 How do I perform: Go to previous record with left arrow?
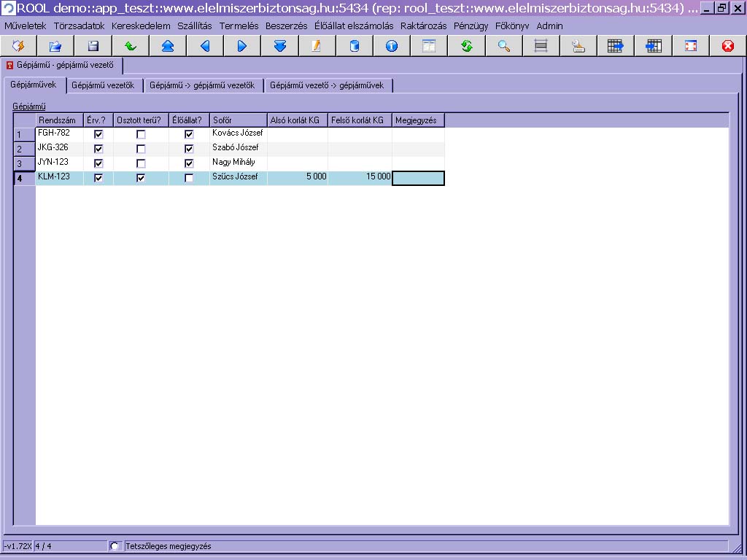[205, 46]
